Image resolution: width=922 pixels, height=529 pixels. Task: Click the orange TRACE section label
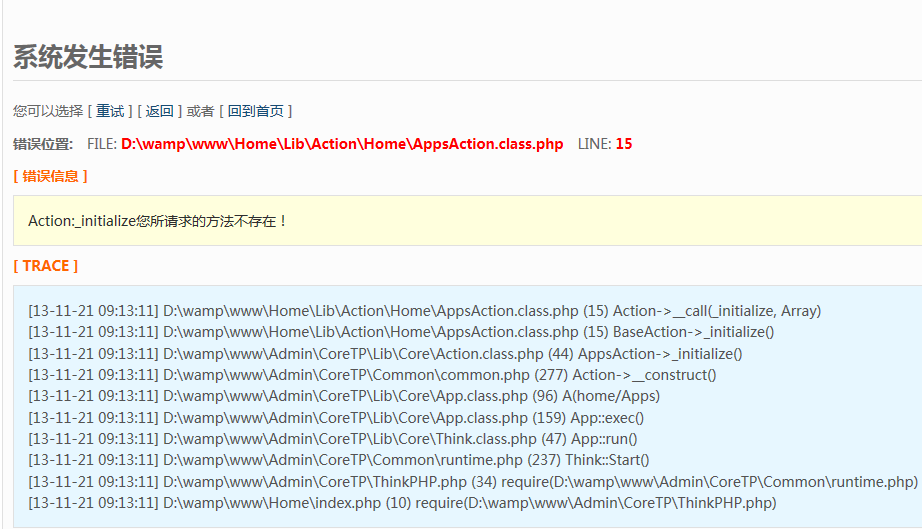point(45,266)
